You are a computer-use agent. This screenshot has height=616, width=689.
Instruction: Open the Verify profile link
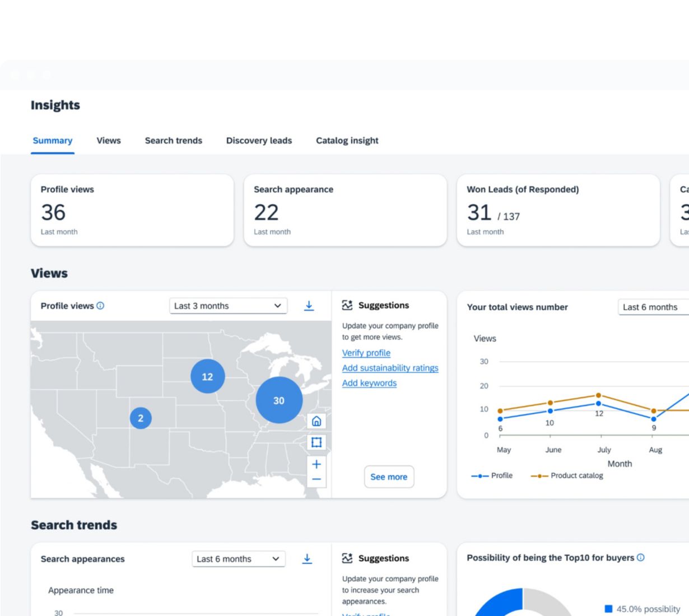point(366,353)
